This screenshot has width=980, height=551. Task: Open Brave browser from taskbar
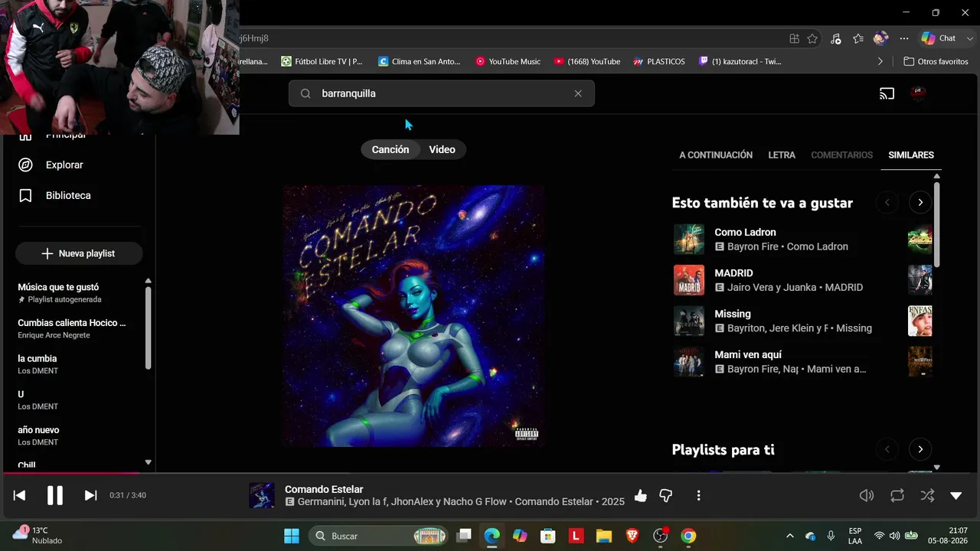pyautogui.click(x=632, y=536)
